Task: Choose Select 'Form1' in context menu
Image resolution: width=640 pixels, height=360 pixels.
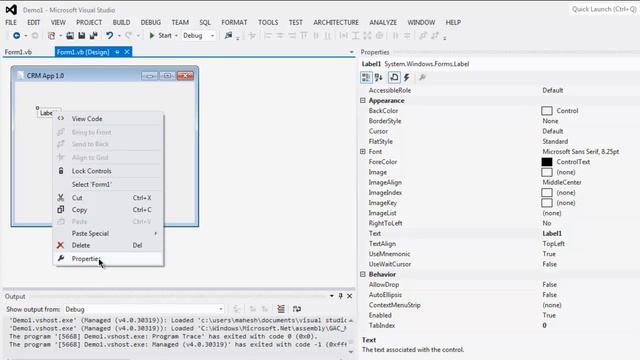Action: [x=109, y=184]
